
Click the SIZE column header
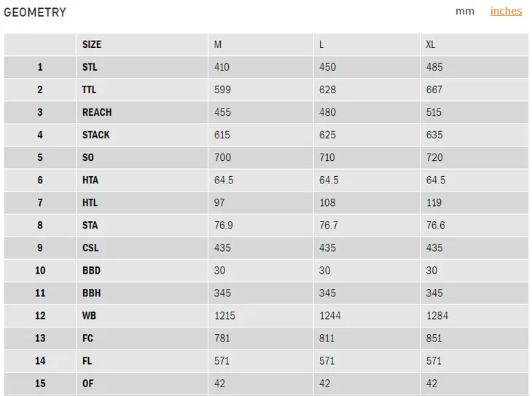[x=92, y=44]
